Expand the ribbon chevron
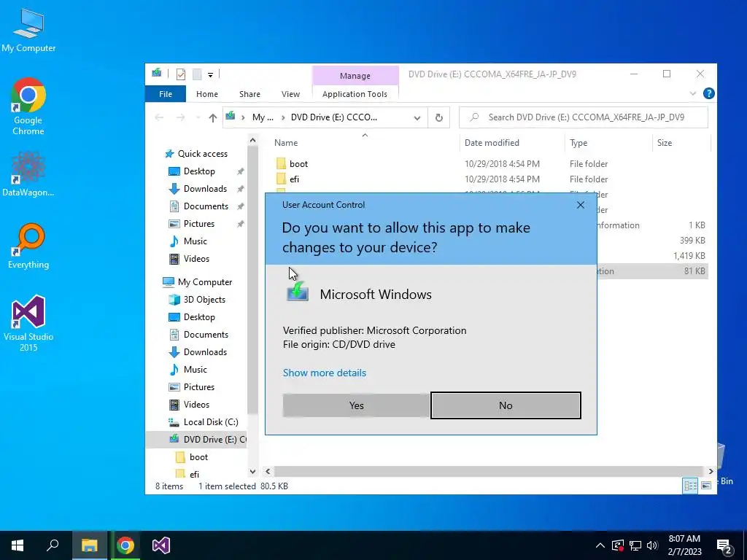This screenshot has width=747, height=560. pyautogui.click(x=693, y=93)
